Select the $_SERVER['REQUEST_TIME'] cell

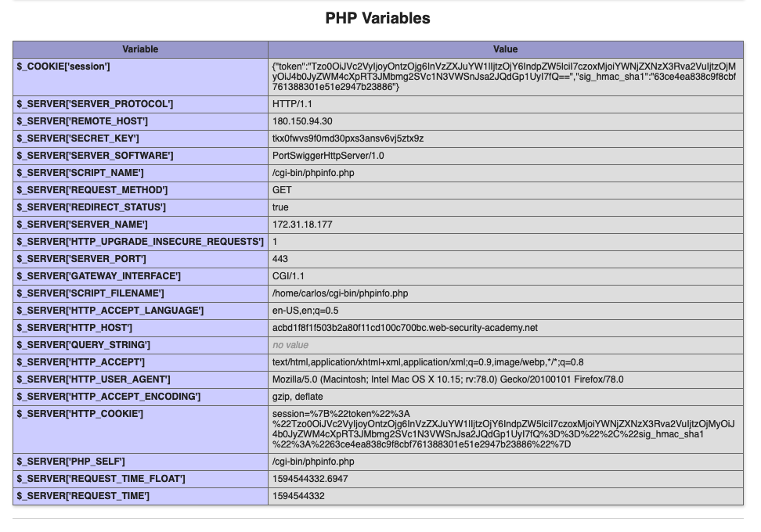click(x=140, y=497)
